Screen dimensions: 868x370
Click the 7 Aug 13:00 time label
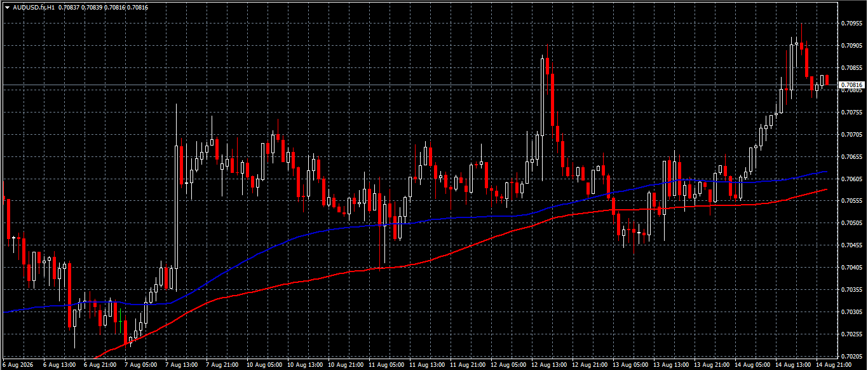click(x=182, y=366)
